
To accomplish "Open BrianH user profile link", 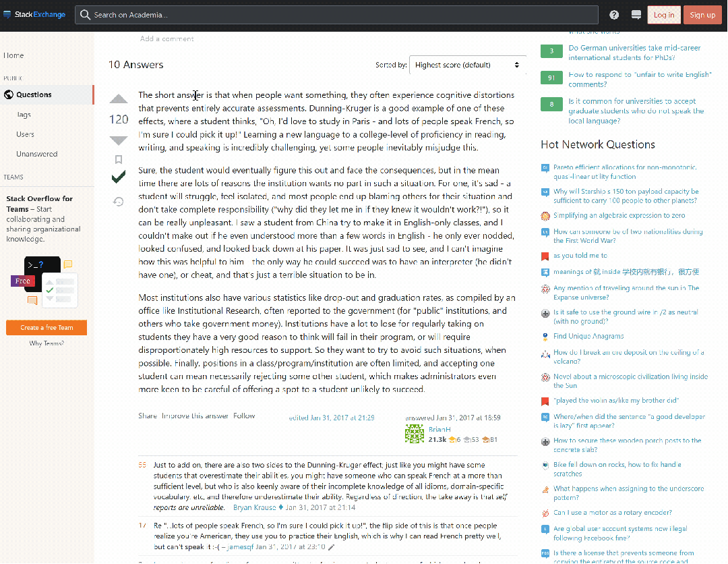I will [x=439, y=429].
